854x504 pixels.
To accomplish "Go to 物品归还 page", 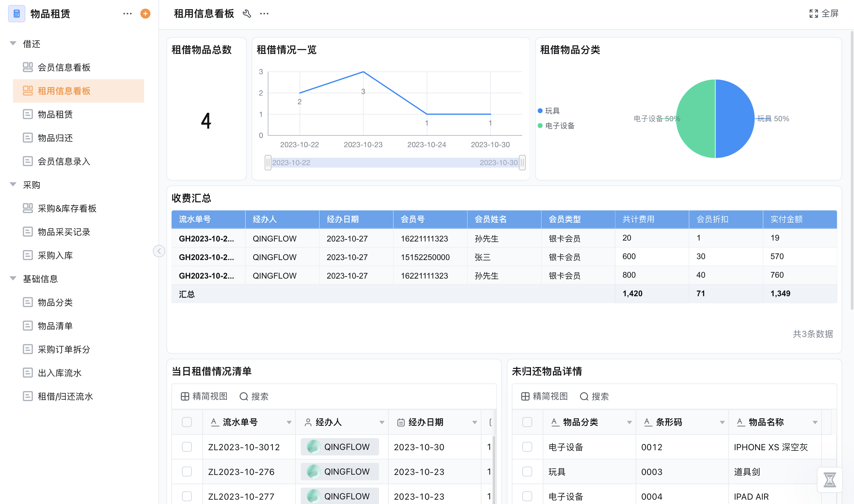I will click(79, 138).
